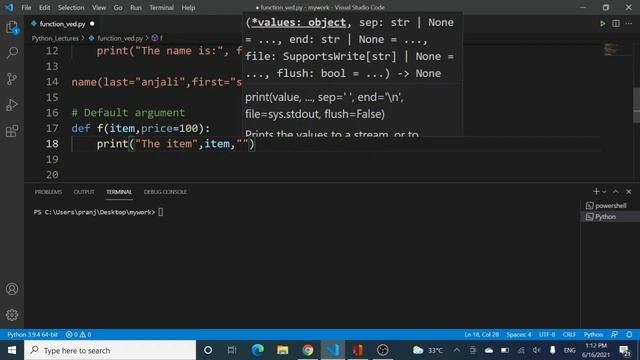
Task: Click the editor minimap preview
Action: (611, 49)
